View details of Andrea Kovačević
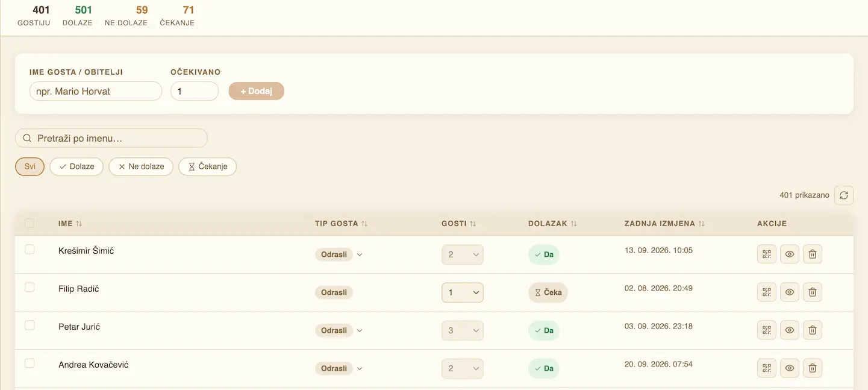The width and height of the screenshot is (868, 390). [x=790, y=368]
